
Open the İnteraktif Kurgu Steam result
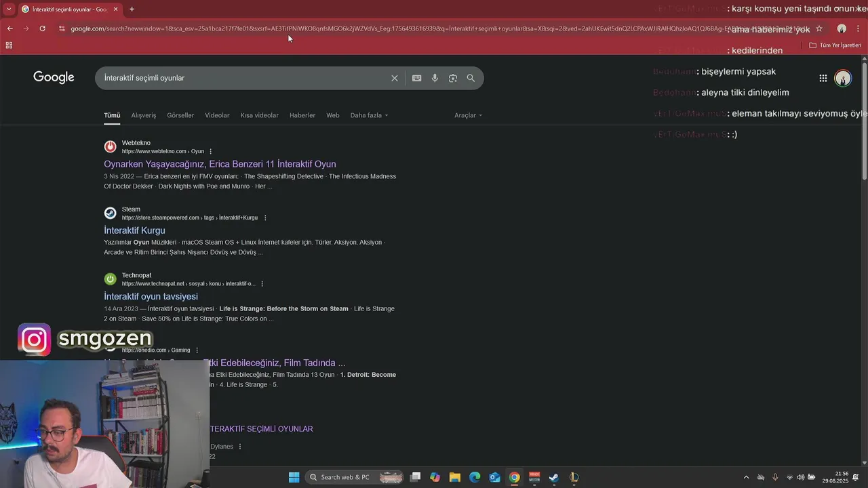(x=134, y=230)
